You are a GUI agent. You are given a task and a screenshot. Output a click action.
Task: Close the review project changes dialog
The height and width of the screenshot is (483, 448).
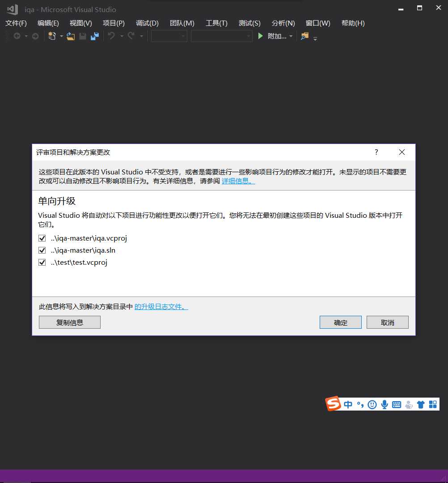click(402, 152)
